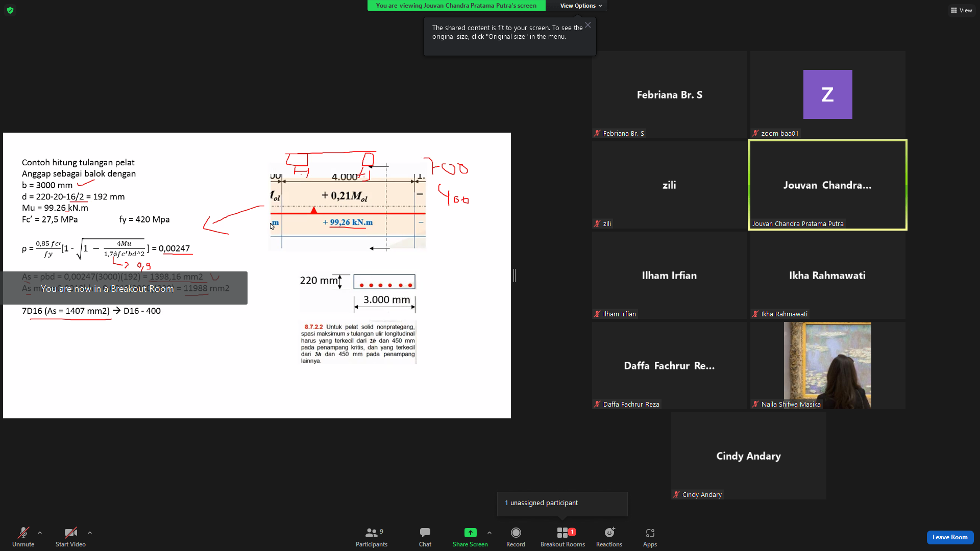Select Daffa Fachrur Reza participant tile
Screen dimensions: 980x551
pos(669,365)
